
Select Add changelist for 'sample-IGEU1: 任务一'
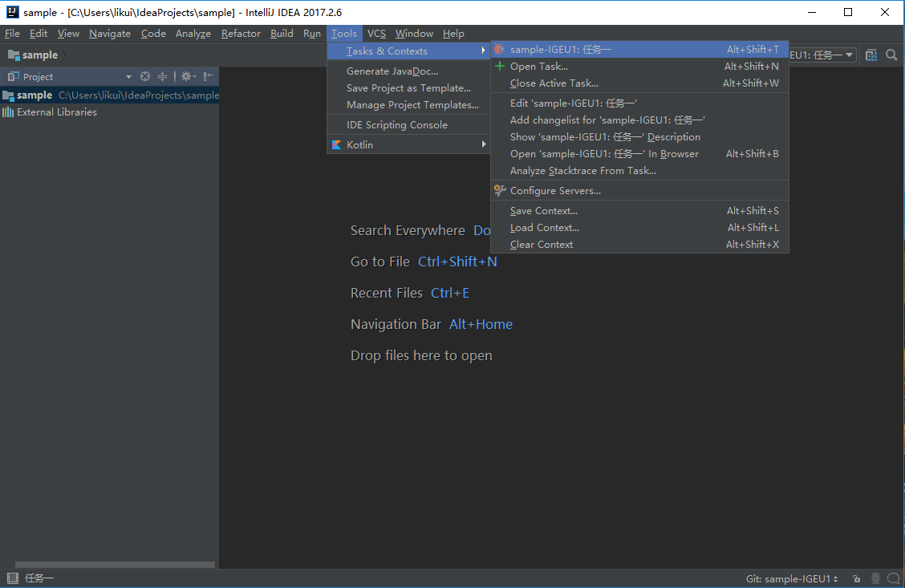[x=639, y=120]
